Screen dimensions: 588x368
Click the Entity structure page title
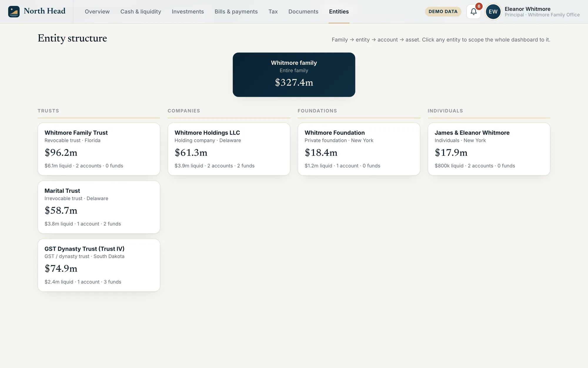[x=72, y=38]
